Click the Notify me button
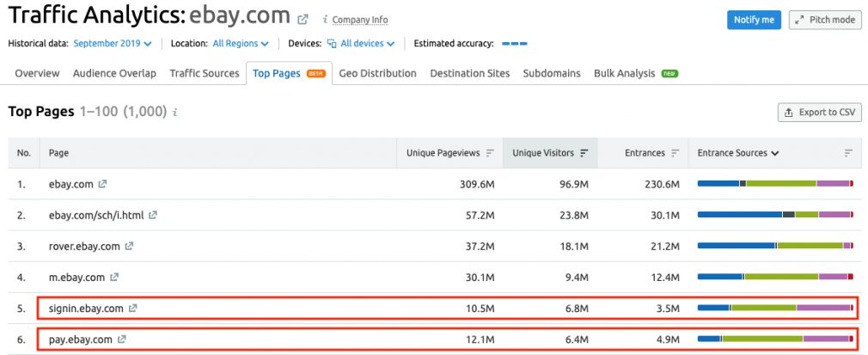Viewport: 868px width, 355px height. tap(754, 20)
